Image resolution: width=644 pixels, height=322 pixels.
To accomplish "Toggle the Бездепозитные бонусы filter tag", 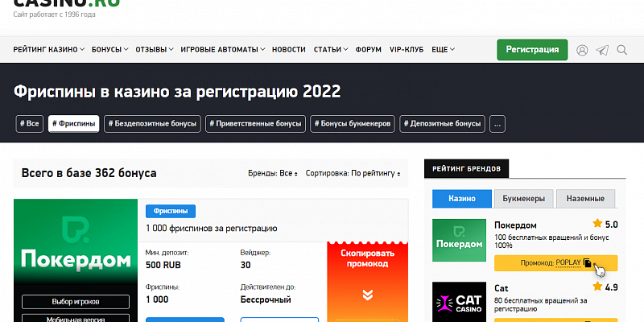I will point(152,124).
